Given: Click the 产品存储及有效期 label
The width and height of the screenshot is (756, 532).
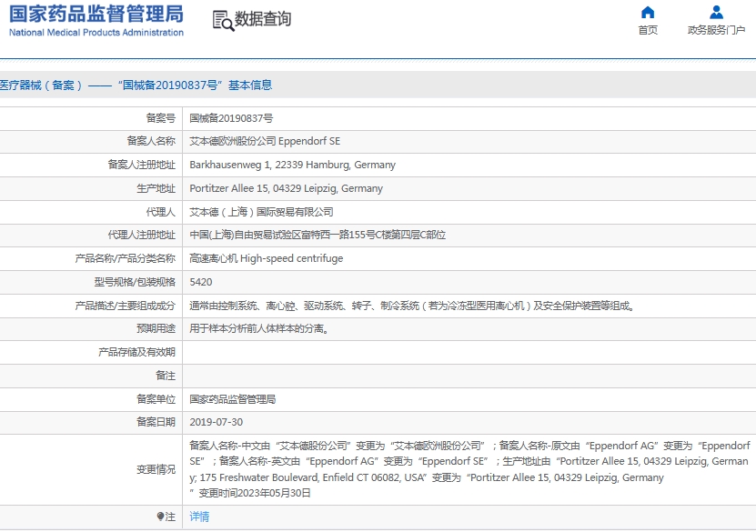Looking at the screenshot, I should tap(136, 352).
